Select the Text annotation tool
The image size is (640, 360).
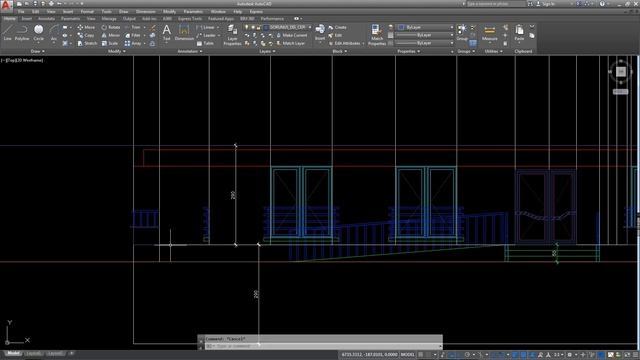click(x=167, y=33)
